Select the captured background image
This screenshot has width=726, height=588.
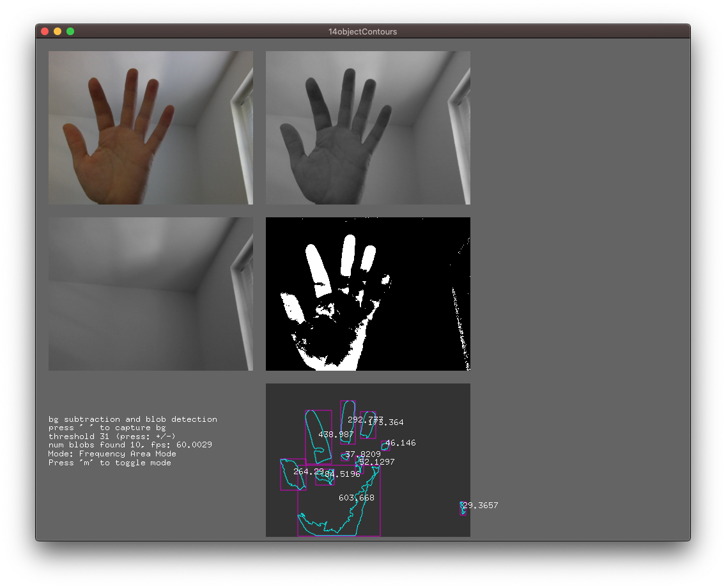click(x=151, y=294)
